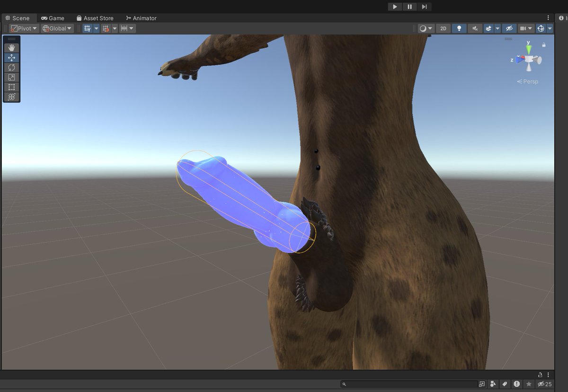Viewport: 568px width, 392px height.
Task: Switch to the Game tab
Action: [x=53, y=18]
